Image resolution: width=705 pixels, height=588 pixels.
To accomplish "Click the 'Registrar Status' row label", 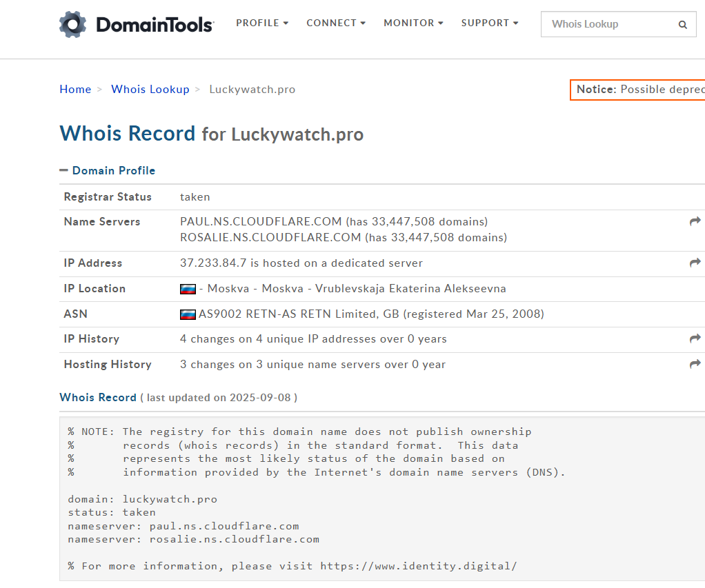I will pyautogui.click(x=108, y=196).
